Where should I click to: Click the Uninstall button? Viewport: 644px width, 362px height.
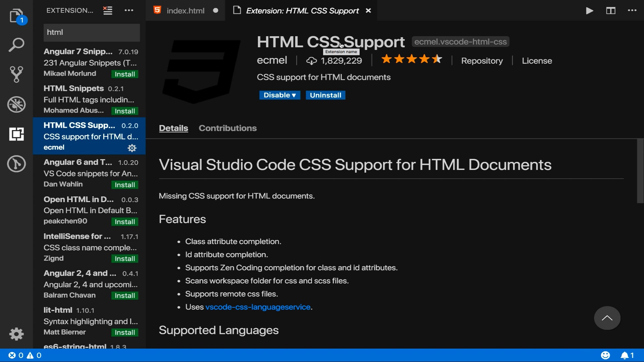click(325, 95)
